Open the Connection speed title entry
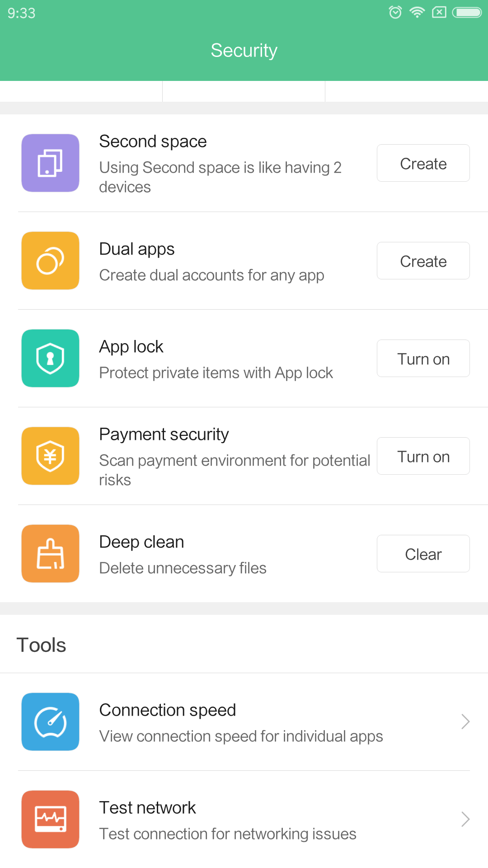This screenshot has width=488, height=868. click(x=168, y=710)
